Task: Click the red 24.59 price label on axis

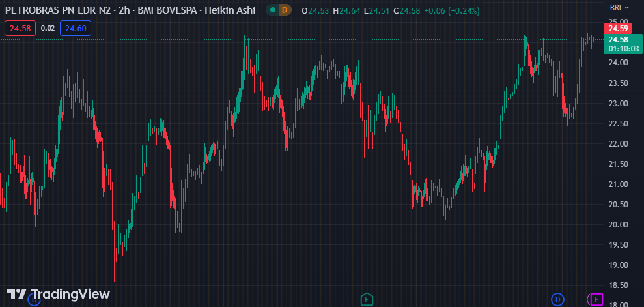Action: (618, 29)
